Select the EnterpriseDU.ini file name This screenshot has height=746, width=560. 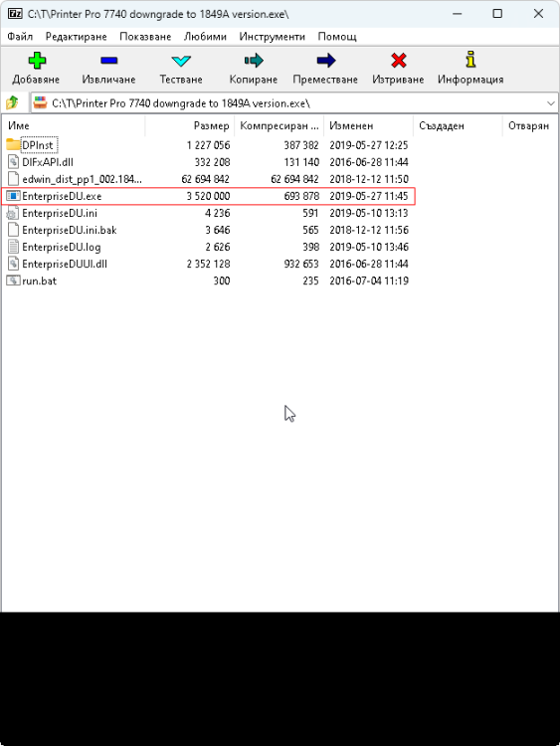point(60,213)
